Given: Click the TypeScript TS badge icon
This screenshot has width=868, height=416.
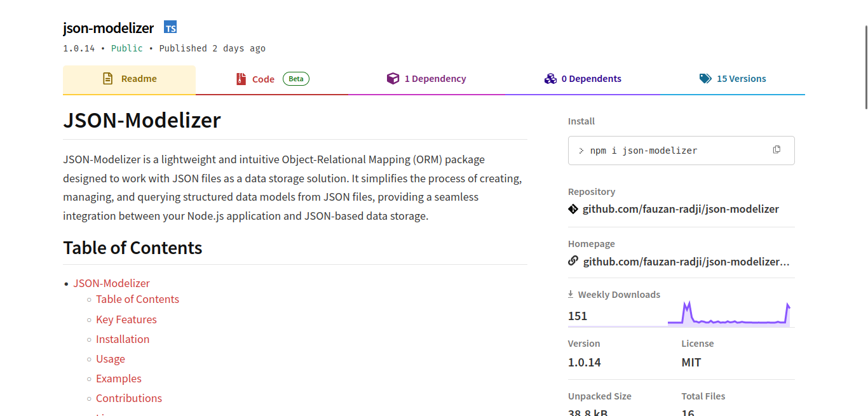Looking at the screenshot, I should pyautogui.click(x=170, y=27).
